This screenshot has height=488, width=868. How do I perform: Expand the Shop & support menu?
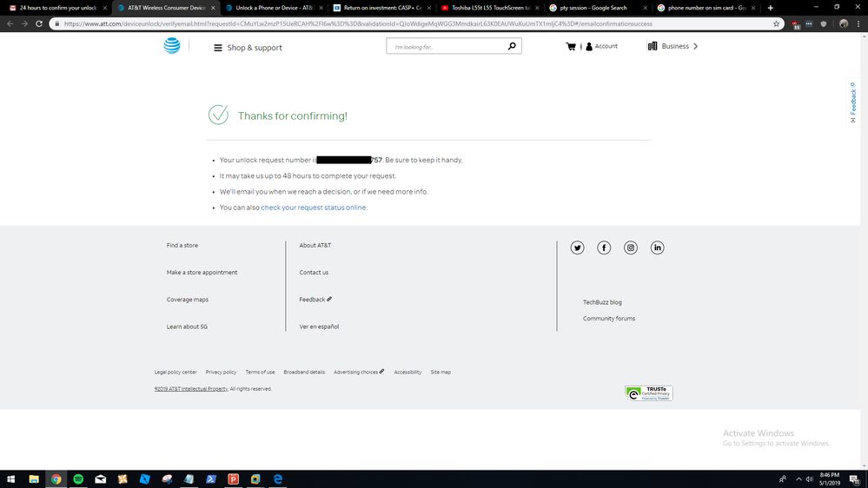pyautogui.click(x=248, y=48)
